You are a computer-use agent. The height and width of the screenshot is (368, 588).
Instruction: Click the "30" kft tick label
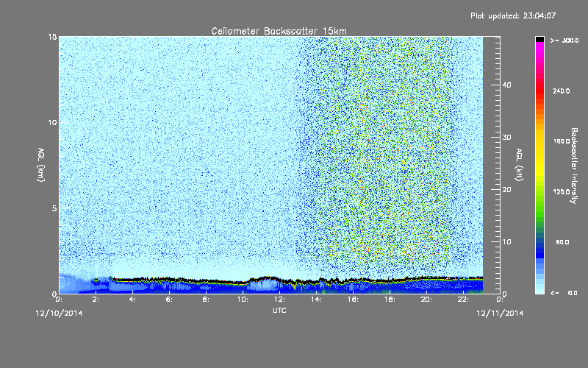(x=506, y=138)
